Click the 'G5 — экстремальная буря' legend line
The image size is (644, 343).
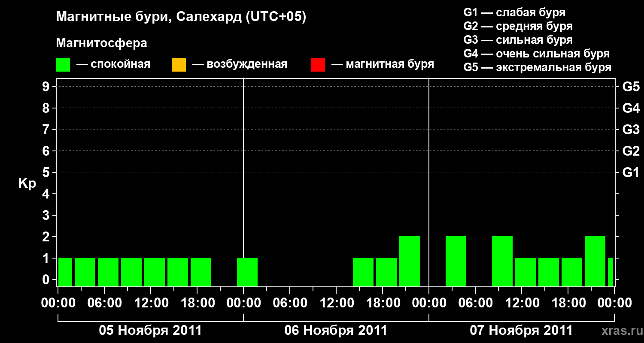coord(538,67)
